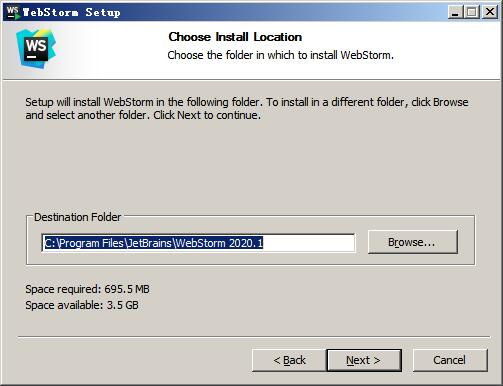Click the 'Destination Folder' group label
This screenshot has height=386, width=503.
[x=77, y=217]
